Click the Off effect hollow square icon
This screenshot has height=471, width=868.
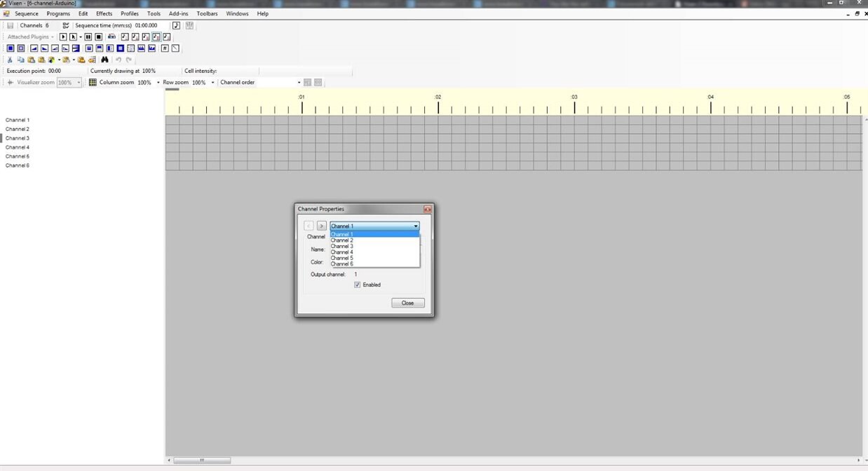[21, 48]
